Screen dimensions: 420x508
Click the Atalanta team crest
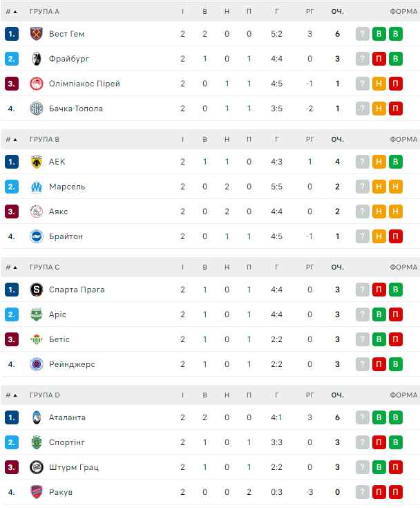(37, 417)
